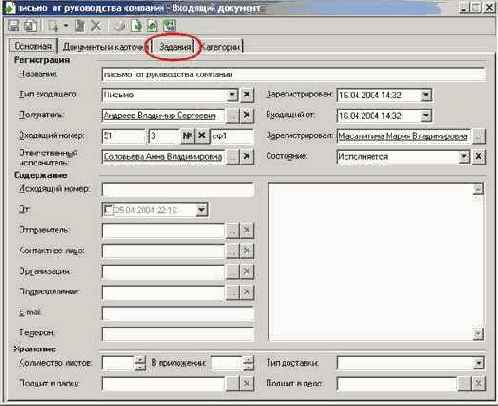498x406 pixels.
Task: Open the Андреев Владимир Сергеевич recipient link
Action: click(160, 116)
